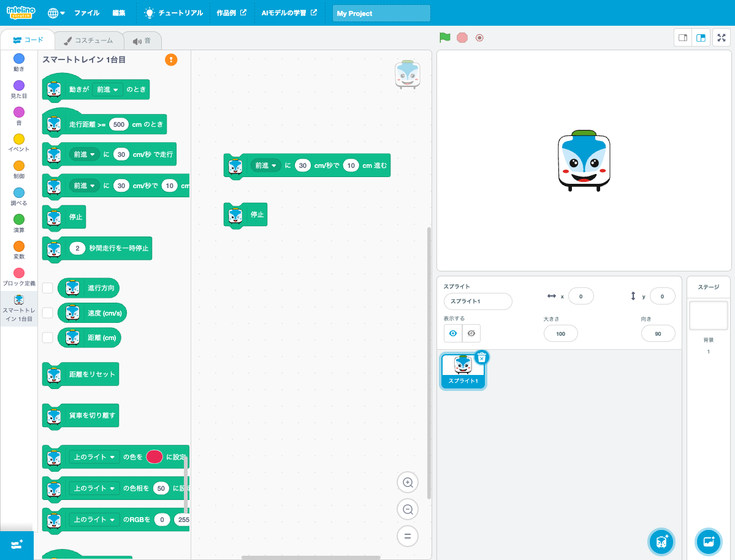The height and width of the screenshot is (560, 735).
Task: Zoom out the code workspace
Action: click(x=408, y=509)
